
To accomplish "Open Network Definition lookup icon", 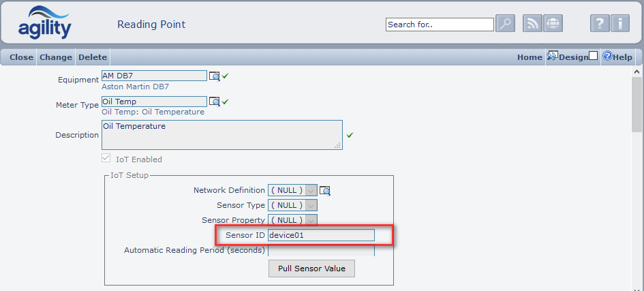I will pos(325,191).
